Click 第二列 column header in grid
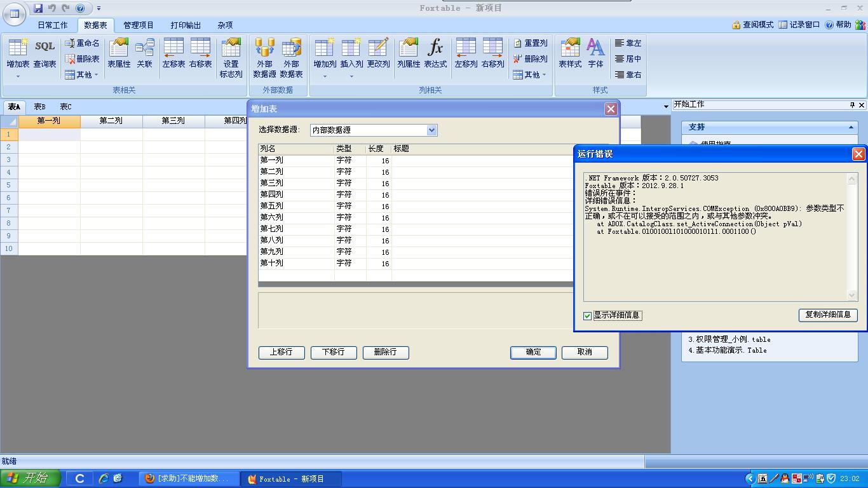Screen dimensions: 868x488 pyautogui.click(x=111, y=121)
